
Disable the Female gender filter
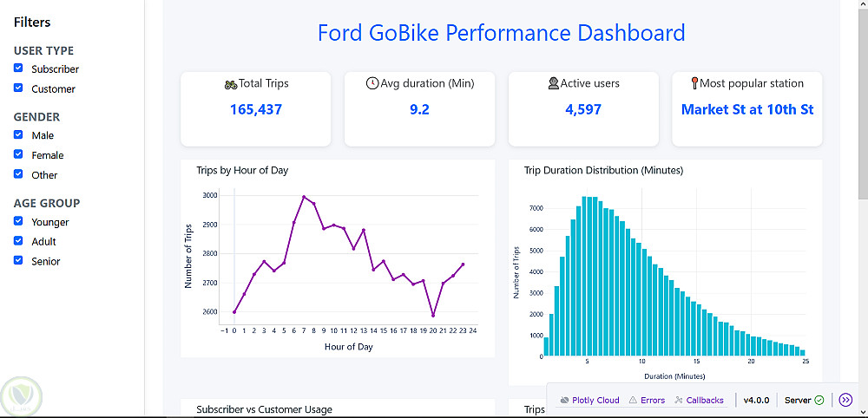pyautogui.click(x=18, y=155)
